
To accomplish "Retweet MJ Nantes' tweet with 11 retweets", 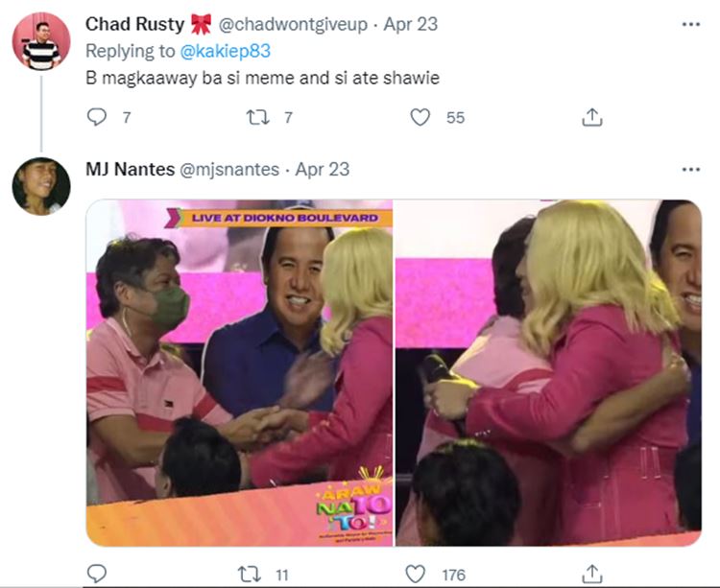I will 250,575.
